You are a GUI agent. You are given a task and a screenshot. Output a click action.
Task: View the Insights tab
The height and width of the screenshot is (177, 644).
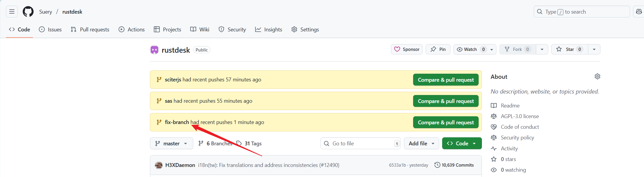point(269,29)
